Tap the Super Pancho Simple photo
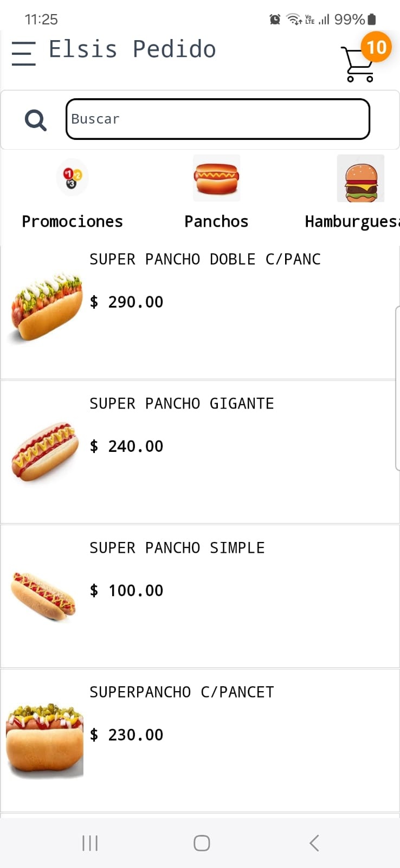This screenshot has height=868, width=400. coord(43,595)
